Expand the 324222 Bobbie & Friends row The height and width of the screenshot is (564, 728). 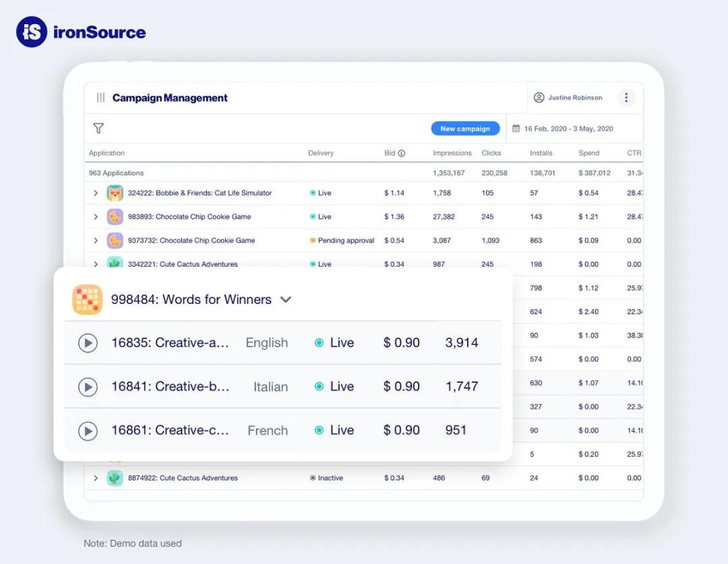point(96,193)
